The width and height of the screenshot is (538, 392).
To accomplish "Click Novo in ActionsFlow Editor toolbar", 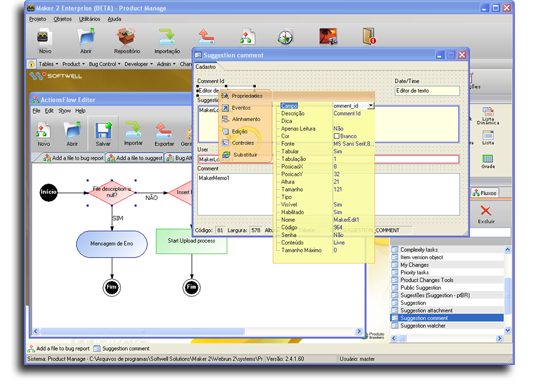I will pyautogui.click(x=43, y=134).
